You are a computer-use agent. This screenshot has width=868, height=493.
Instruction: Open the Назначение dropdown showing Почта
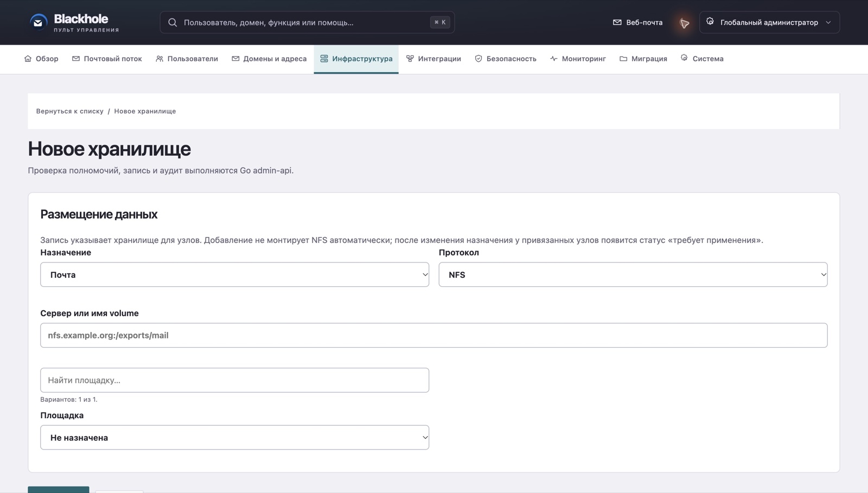234,274
